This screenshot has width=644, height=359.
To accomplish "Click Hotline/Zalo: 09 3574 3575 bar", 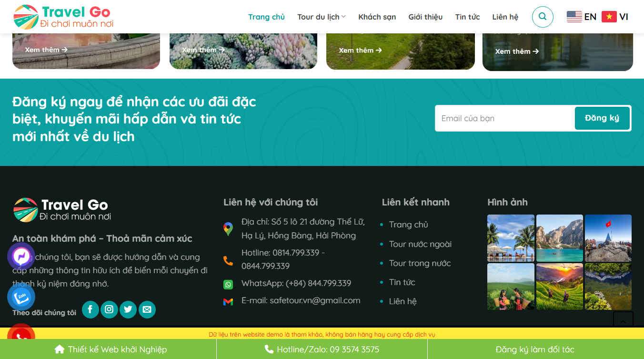I will pos(322,349).
